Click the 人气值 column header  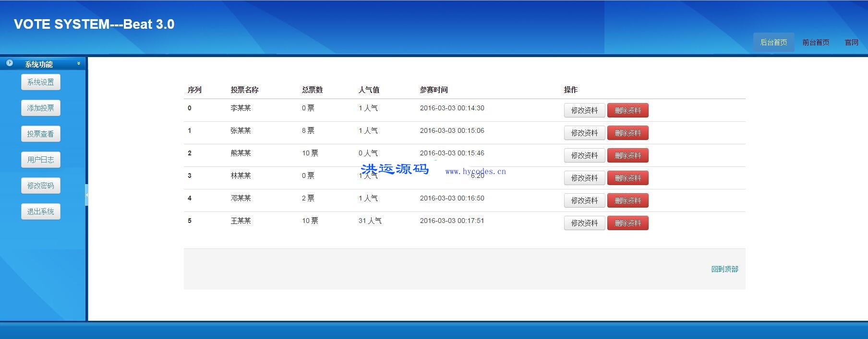pyautogui.click(x=369, y=90)
